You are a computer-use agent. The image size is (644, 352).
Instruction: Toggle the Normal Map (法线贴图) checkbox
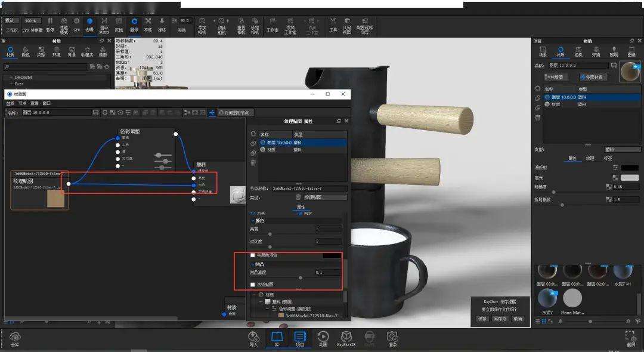[x=253, y=284]
